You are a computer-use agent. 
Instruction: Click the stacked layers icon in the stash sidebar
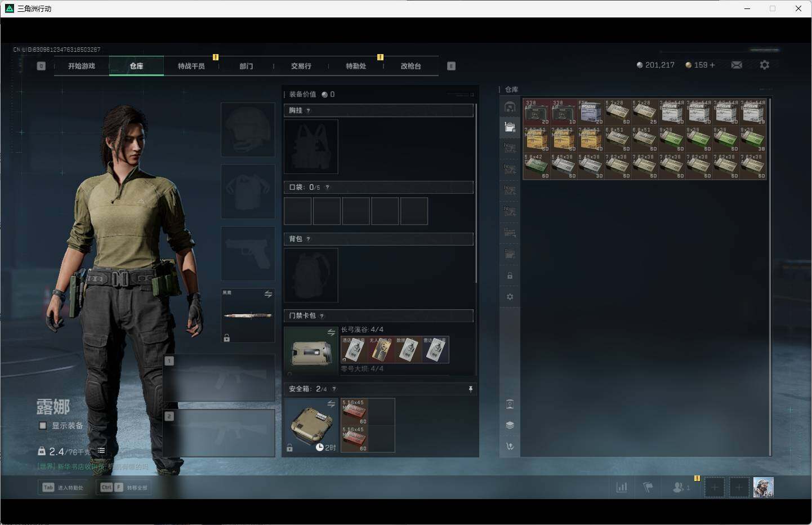510,425
